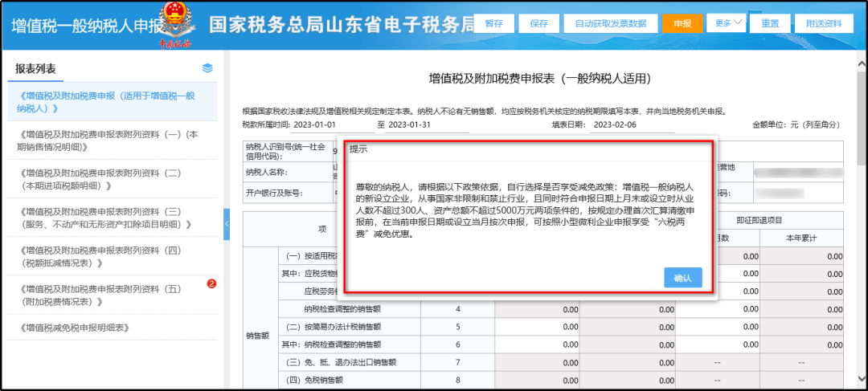Viewport: 868px width, 391px height.
Task: Collapse the sidebar with the arrow handle
Action: pyautogui.click(x=227, y=224)
